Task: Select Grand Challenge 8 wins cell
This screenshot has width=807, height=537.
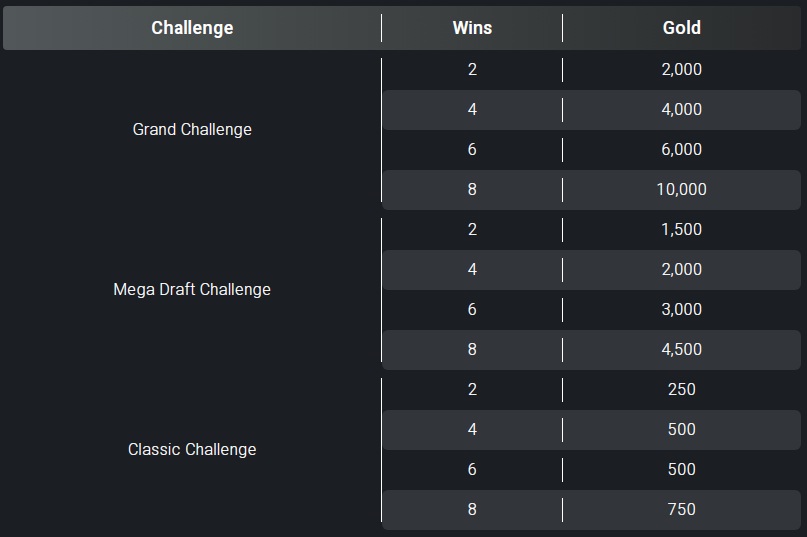Action: tap(472, 189)
